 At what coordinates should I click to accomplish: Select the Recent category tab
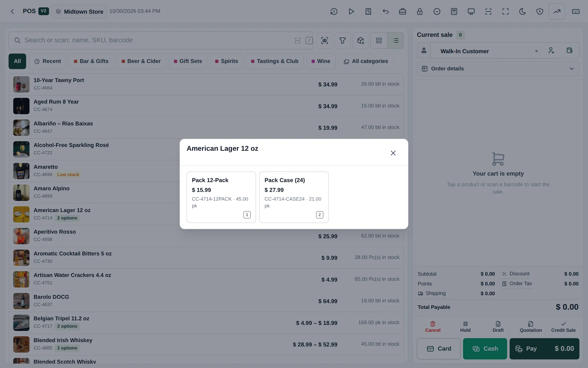[x=47, y=61]
